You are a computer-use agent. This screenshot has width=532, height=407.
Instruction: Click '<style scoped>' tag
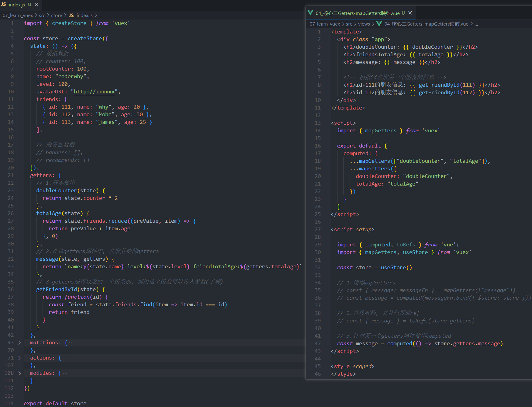[353, 366]
